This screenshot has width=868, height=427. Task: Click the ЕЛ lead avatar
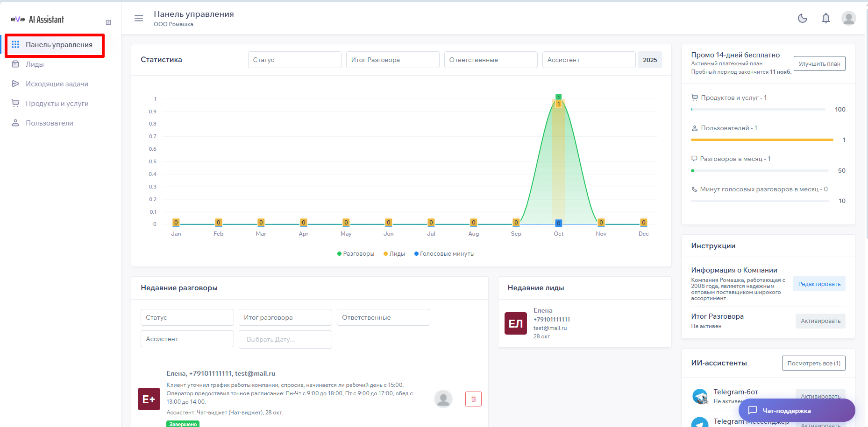pyautogui.click(x=515, y=323)
